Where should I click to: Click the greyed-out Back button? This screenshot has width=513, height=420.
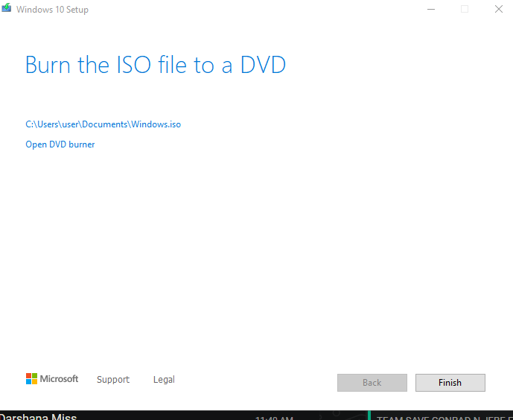coord(372,382)
